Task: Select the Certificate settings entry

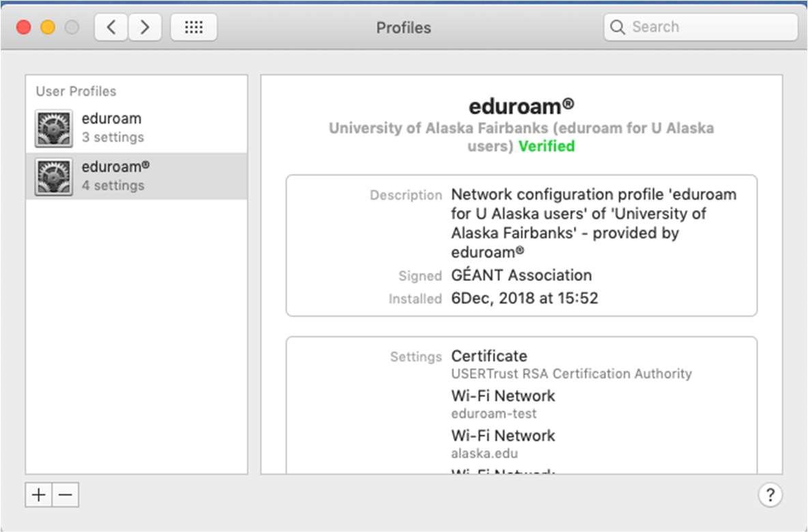Action: point(489,356)
